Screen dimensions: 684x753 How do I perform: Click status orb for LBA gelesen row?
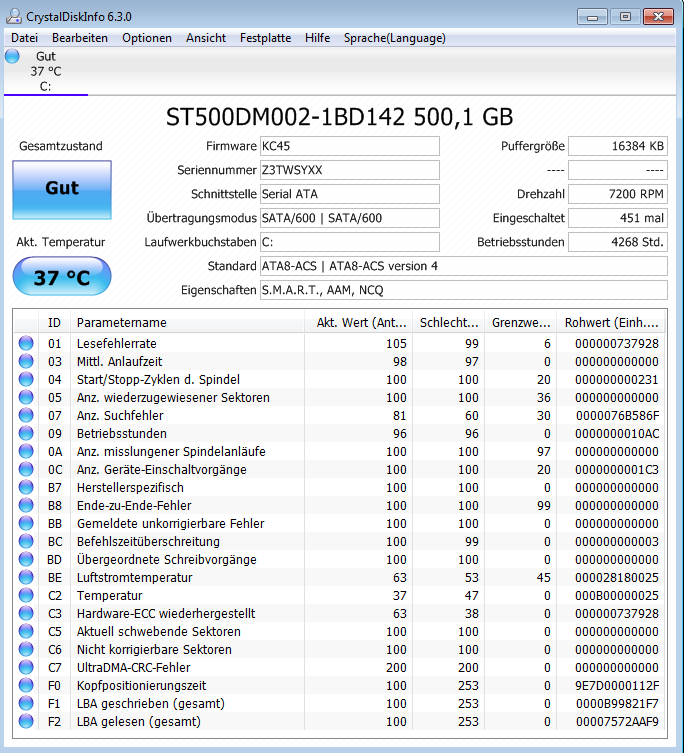pos(26,721)
